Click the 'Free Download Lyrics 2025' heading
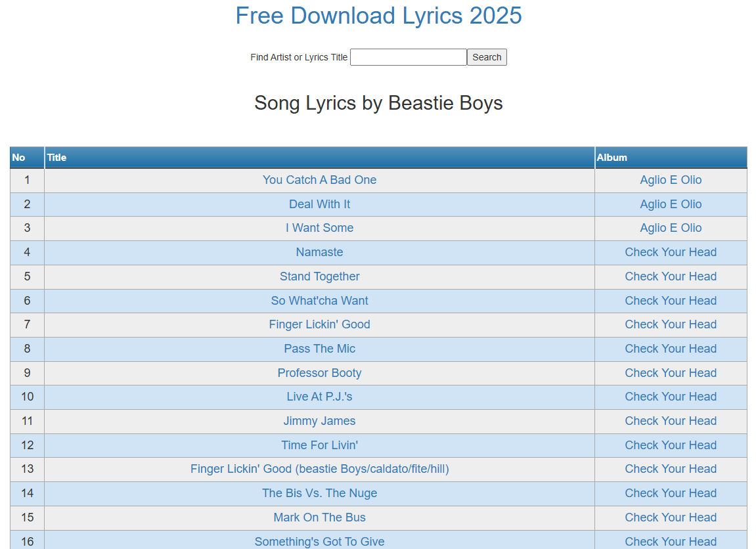This screenshot has height=549, width=756. pos(378,16)
